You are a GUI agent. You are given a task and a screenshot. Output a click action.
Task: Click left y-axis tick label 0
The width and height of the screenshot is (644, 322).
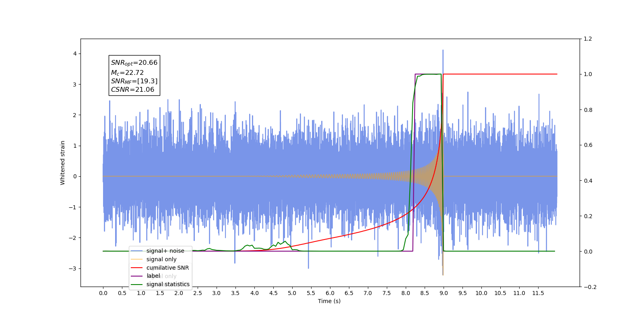click(75, 176)
